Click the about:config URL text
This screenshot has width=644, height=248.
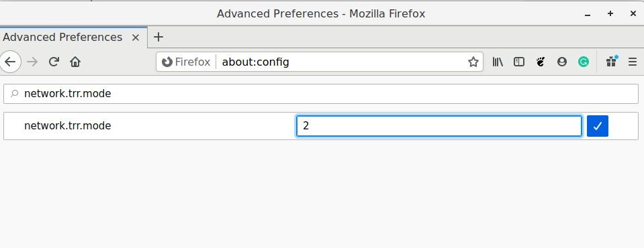point(255,62)
